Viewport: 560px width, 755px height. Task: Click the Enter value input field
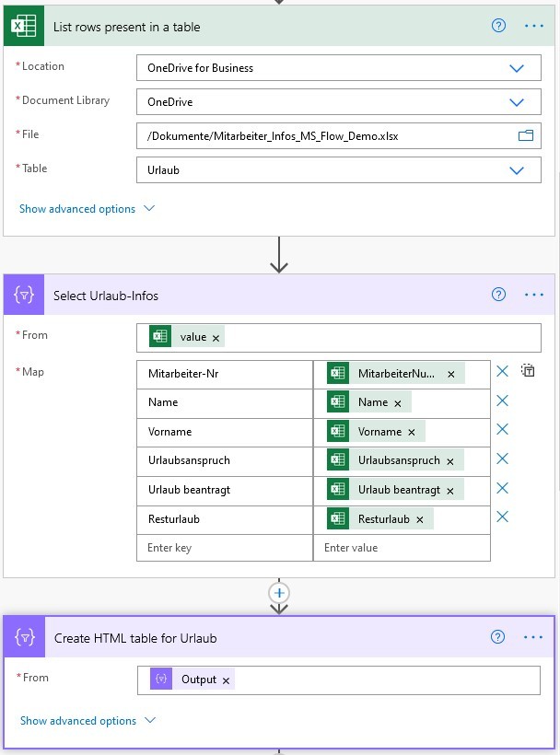click(402, 548)
